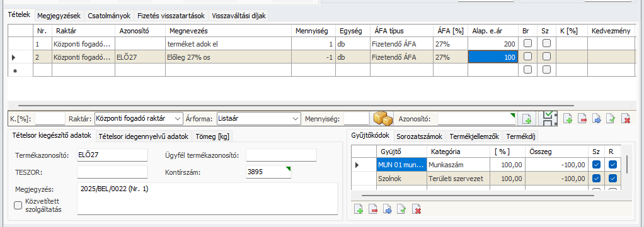Screen dimensions: 644x227
Task: Remove item row with red minus icon in item toolbar
Action: point(582,119)
